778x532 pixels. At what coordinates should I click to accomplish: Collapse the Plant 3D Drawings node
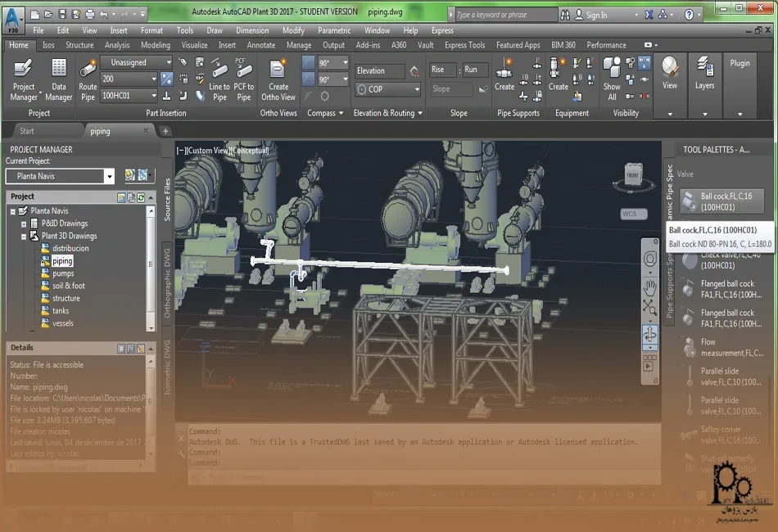coord(23,237)
